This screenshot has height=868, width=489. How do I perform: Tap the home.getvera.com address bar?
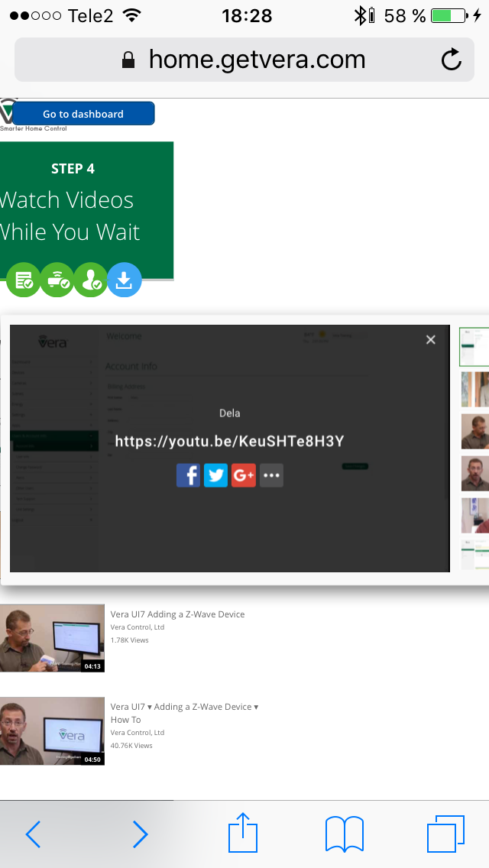[244, 60]
